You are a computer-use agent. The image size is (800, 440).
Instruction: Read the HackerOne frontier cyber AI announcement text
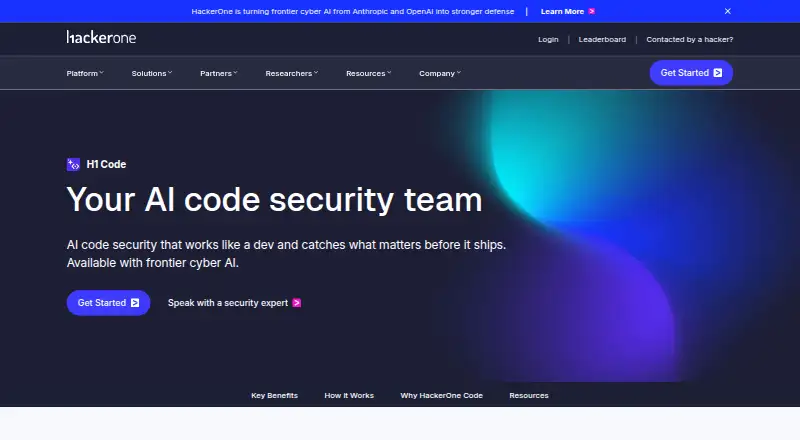click(353, 11)
